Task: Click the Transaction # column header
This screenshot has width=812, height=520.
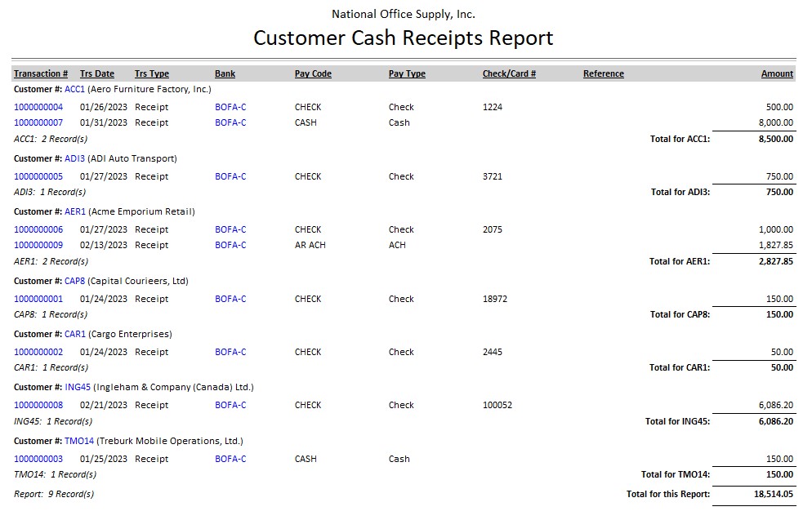Action: [x=41, y=73]
